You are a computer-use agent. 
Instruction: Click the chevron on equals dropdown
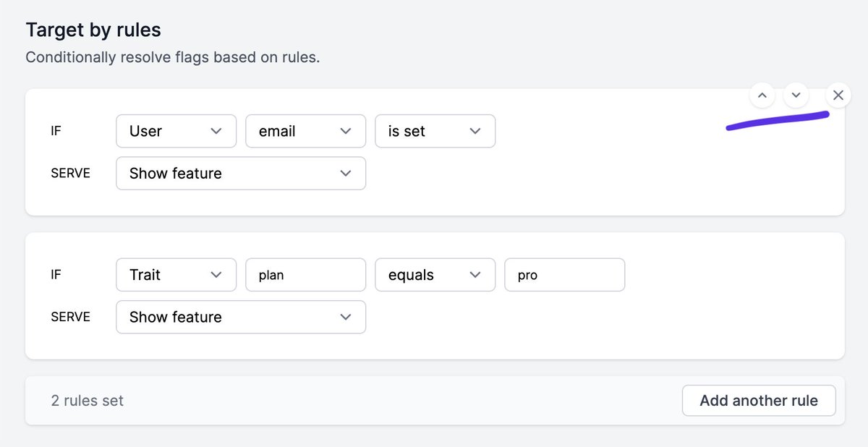coord(475,275)
